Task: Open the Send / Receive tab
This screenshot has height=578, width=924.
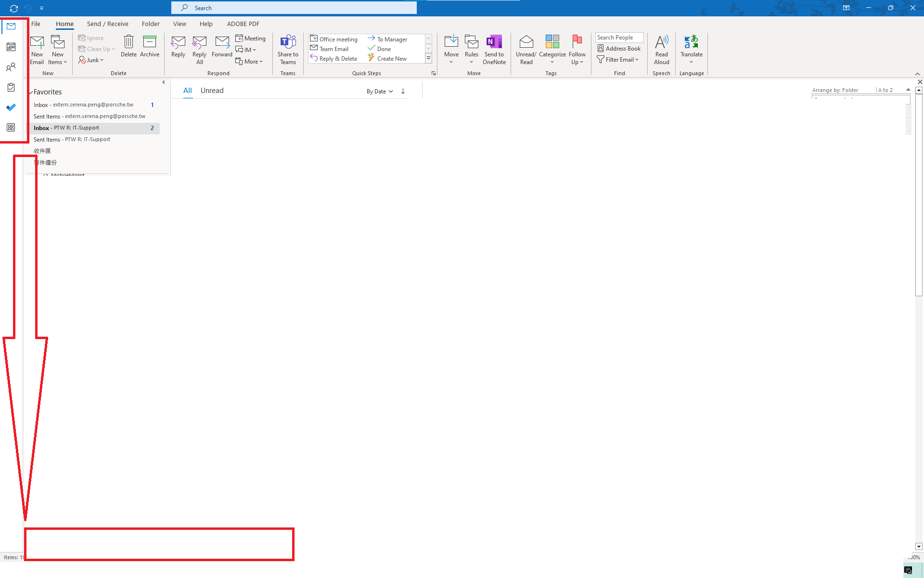Action: coord(107,24)
